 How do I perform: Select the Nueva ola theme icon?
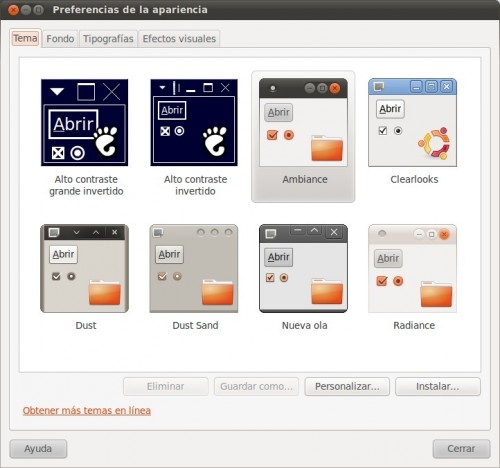(303, 269)
